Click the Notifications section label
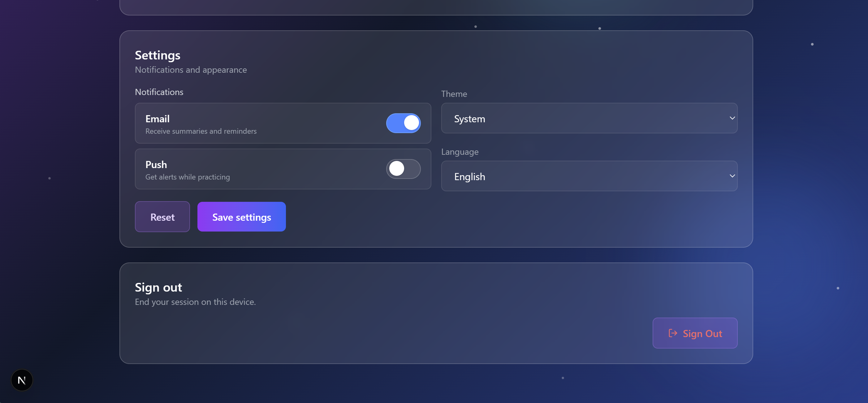The image size is (868, 403). [159, 92]
